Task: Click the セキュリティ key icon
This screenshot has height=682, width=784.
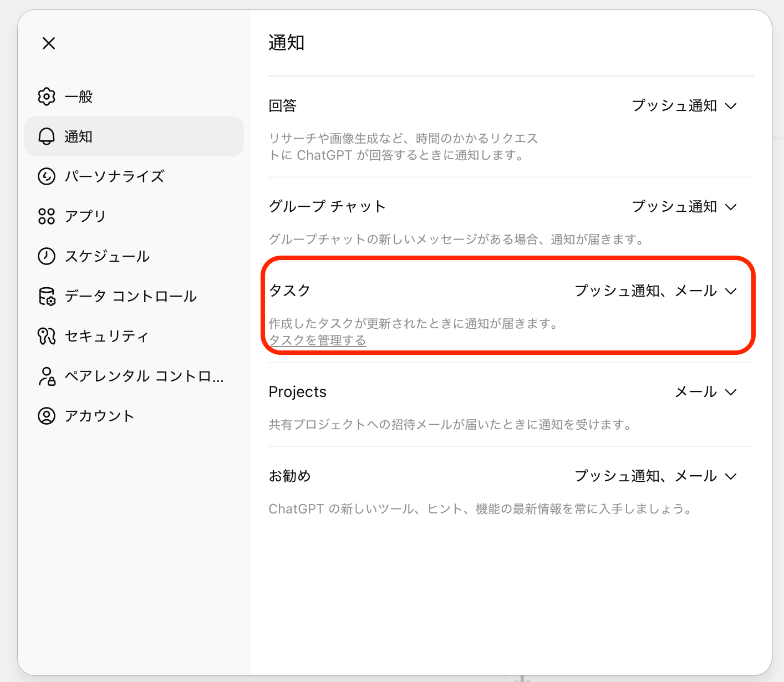Action: (x=47, y=336)
